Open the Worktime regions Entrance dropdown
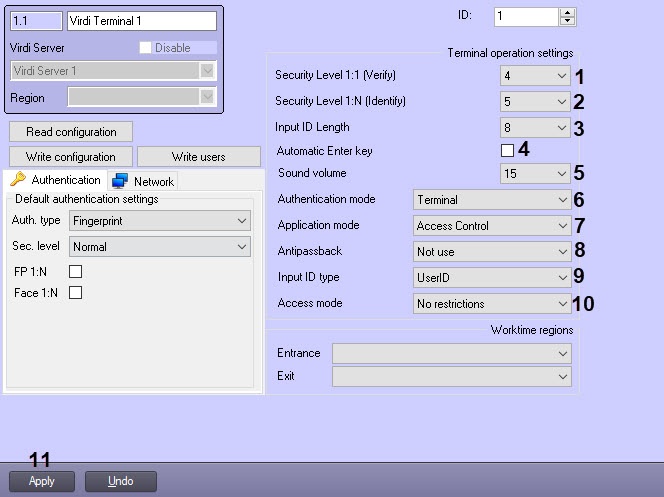The image size is (664, 497). pyautogui.click(x=451, y=353)
